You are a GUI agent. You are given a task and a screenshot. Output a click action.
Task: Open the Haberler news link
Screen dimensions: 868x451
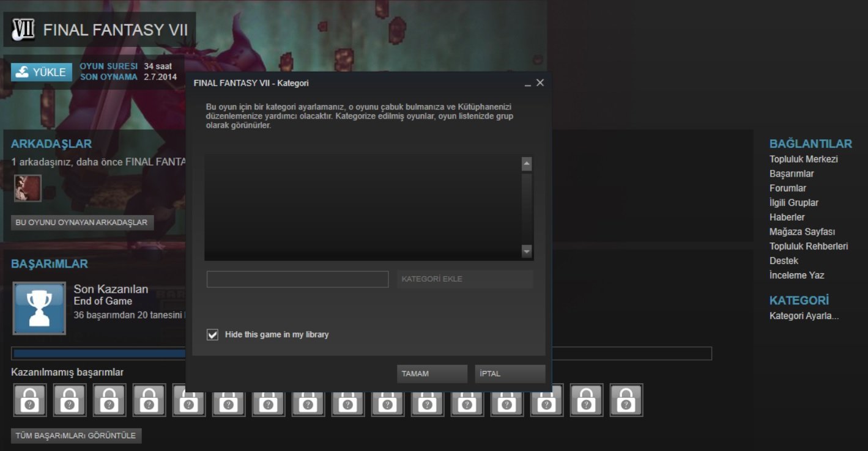tap(787, 218)
